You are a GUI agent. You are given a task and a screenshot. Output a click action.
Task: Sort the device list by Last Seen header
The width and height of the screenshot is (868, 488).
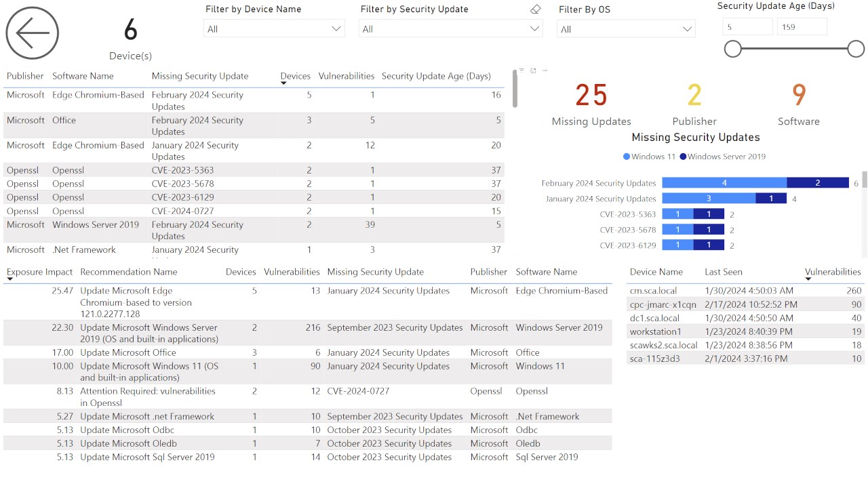pyautogui.click(x=724, y=272)
